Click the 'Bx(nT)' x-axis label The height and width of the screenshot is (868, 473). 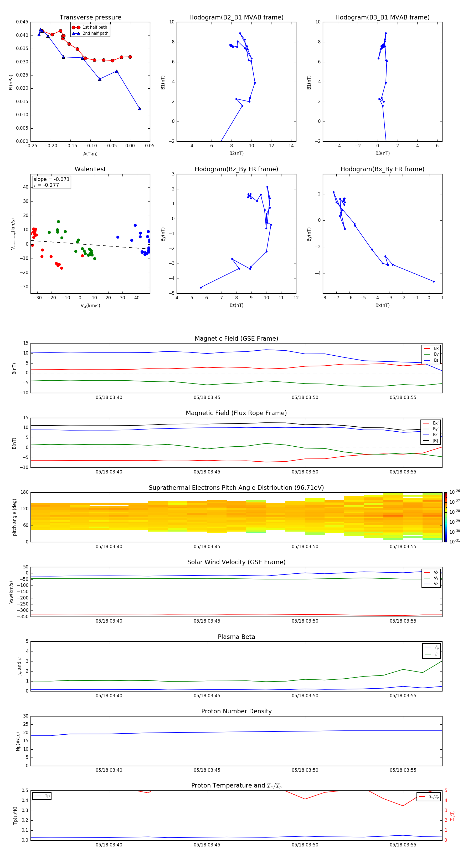382,305
